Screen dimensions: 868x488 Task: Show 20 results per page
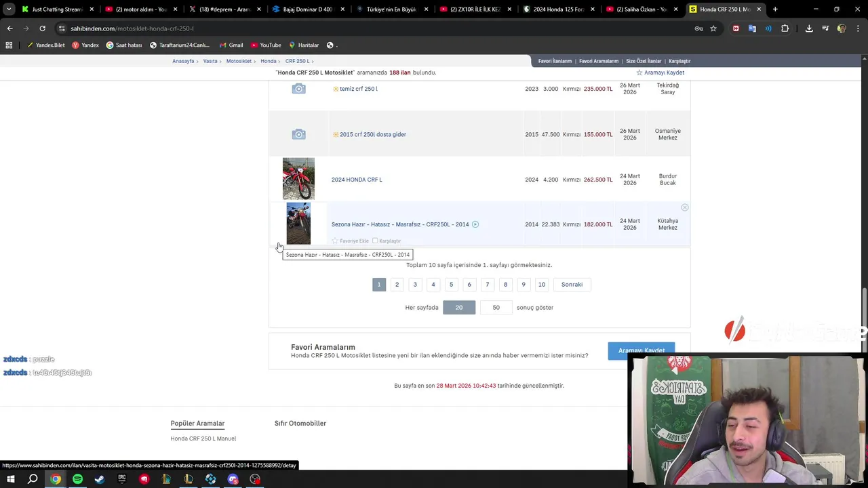[x=459, y=308]
